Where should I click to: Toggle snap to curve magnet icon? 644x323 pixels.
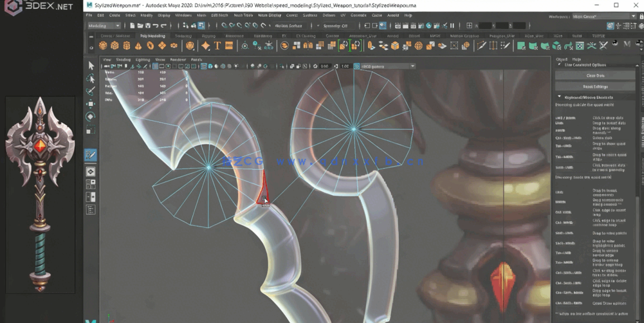pos(232,26)
